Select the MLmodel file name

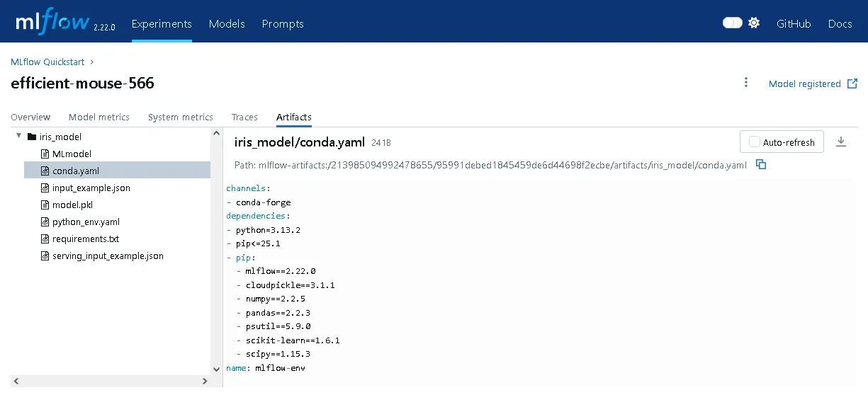[72, 154]
